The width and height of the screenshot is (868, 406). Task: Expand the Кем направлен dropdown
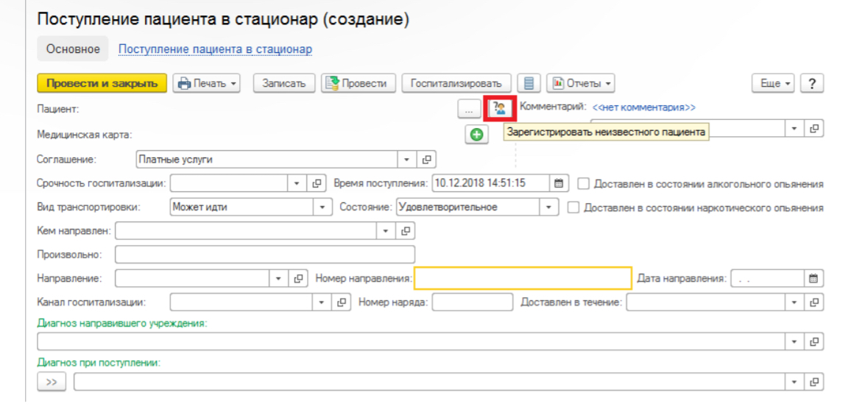[x=386, y=231]
